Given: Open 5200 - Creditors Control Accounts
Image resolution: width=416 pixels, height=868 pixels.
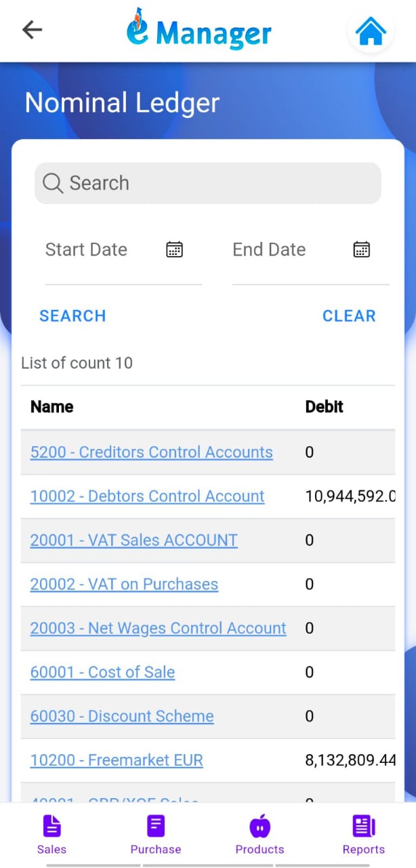Looking at the screenshot, I should [152, 452].
